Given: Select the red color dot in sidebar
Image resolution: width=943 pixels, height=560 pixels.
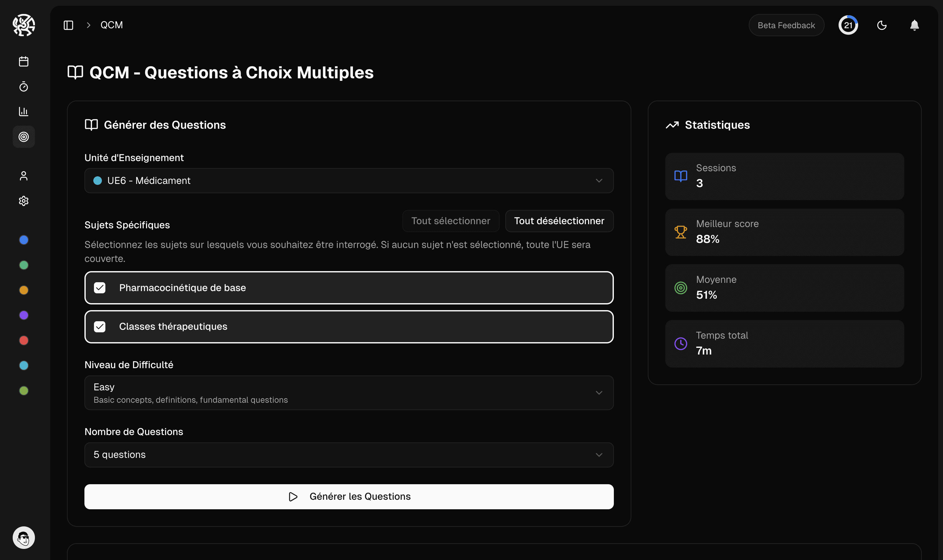Looking at the screenshot, I should click(x=23, y=340).
